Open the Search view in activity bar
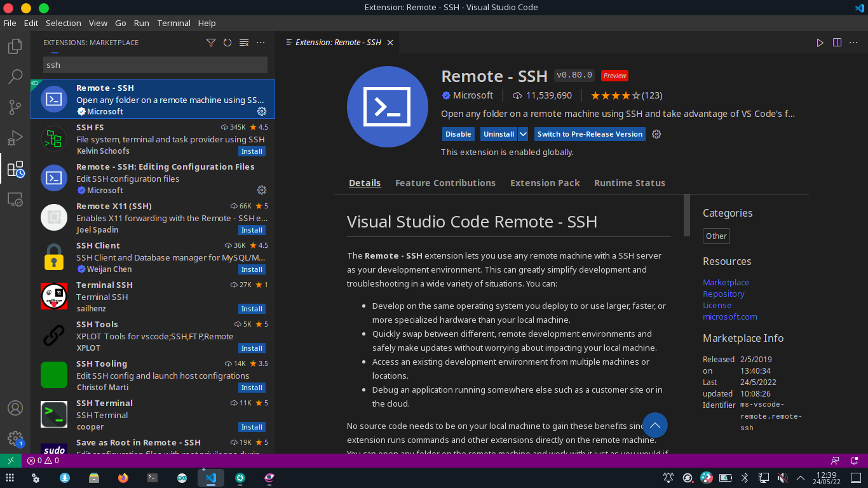 (x=15, y=77)
